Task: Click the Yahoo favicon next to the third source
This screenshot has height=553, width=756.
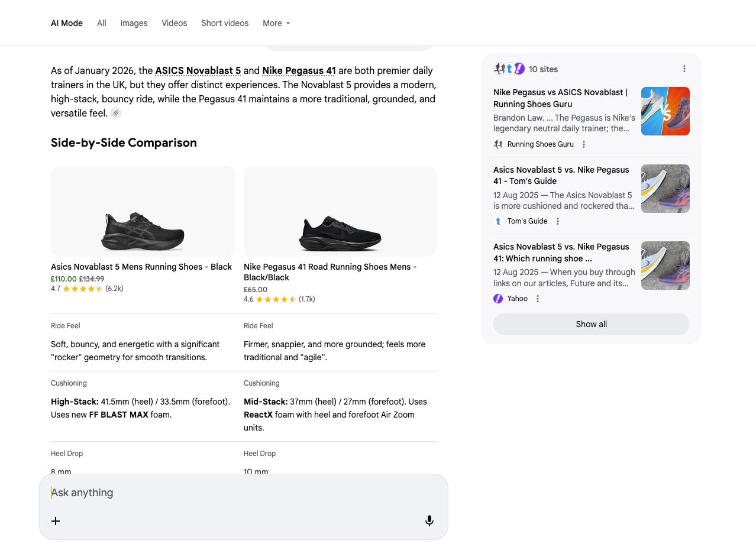Action: [497, 298]
